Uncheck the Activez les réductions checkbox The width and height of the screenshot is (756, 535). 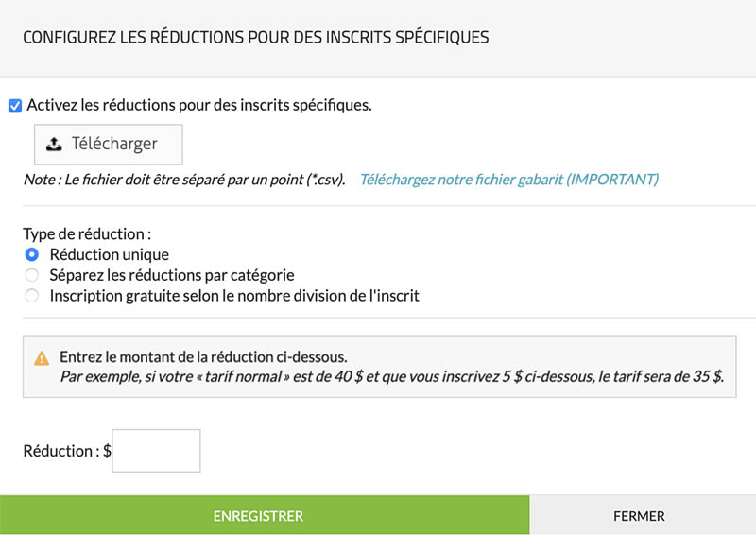point(15,106)
